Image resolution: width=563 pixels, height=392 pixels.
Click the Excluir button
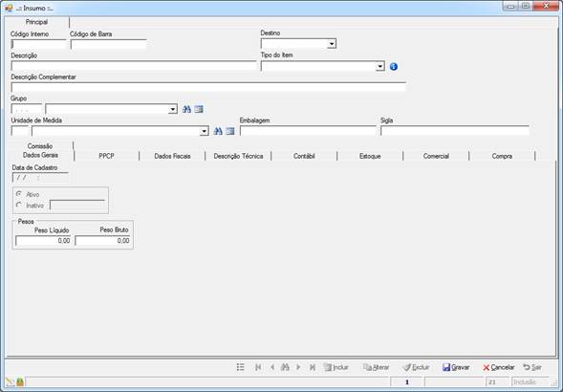coord(416,367)
